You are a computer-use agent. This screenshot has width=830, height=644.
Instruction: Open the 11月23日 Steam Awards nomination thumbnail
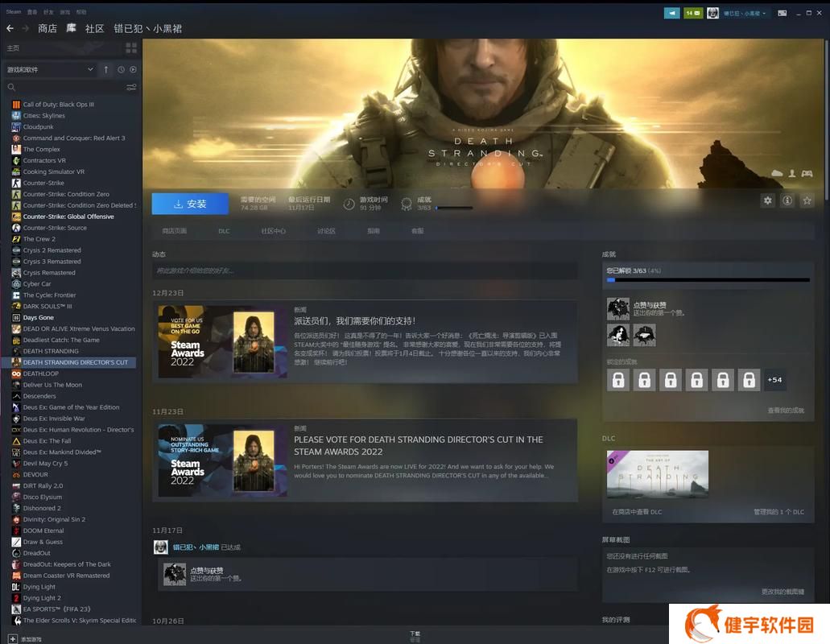[x=222, y=460]
